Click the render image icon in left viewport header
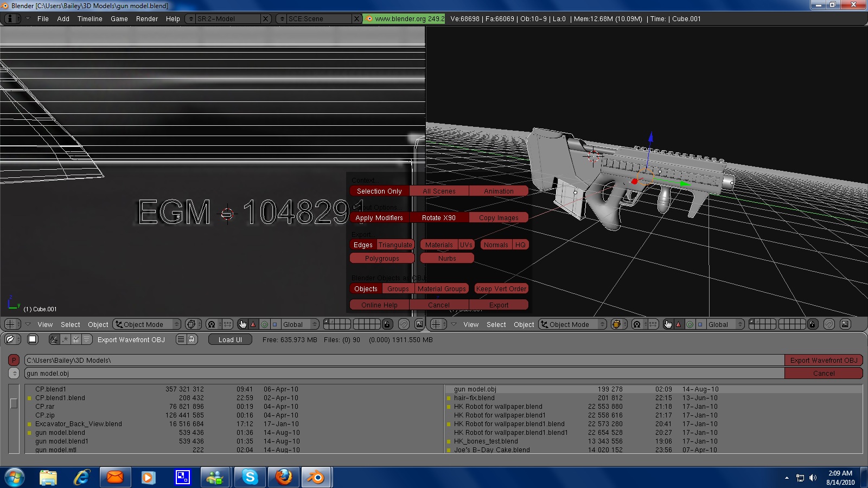Image resolution: width=868 pixels, height=488 pixels. (x=419, y=324)
